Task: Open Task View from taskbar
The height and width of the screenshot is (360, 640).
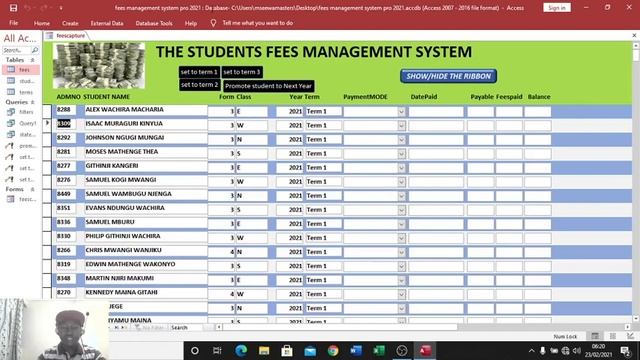Action: click(x=217, y=351)
